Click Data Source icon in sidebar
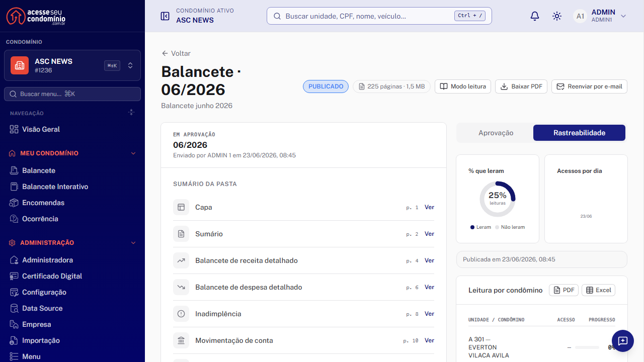 (14, 308)
